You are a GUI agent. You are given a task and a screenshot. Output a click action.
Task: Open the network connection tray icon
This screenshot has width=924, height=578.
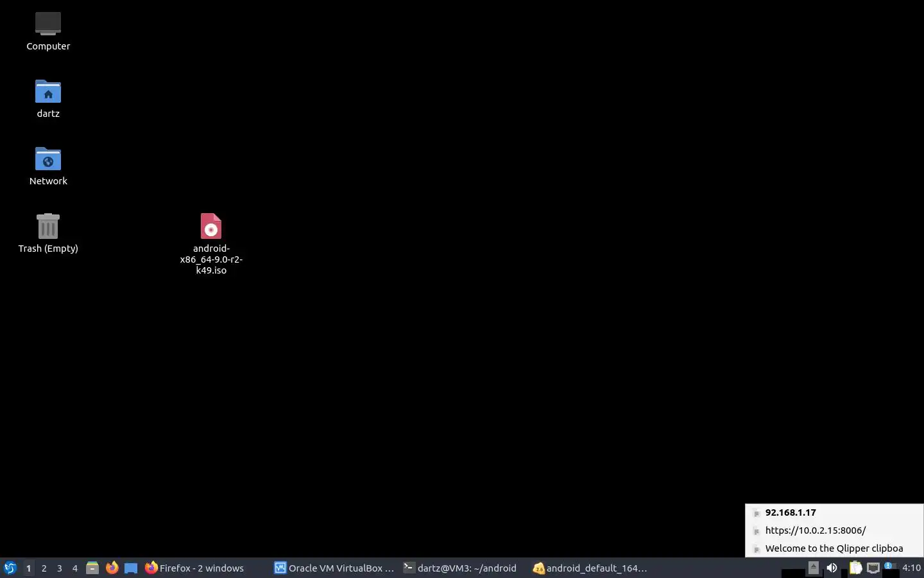873,568
